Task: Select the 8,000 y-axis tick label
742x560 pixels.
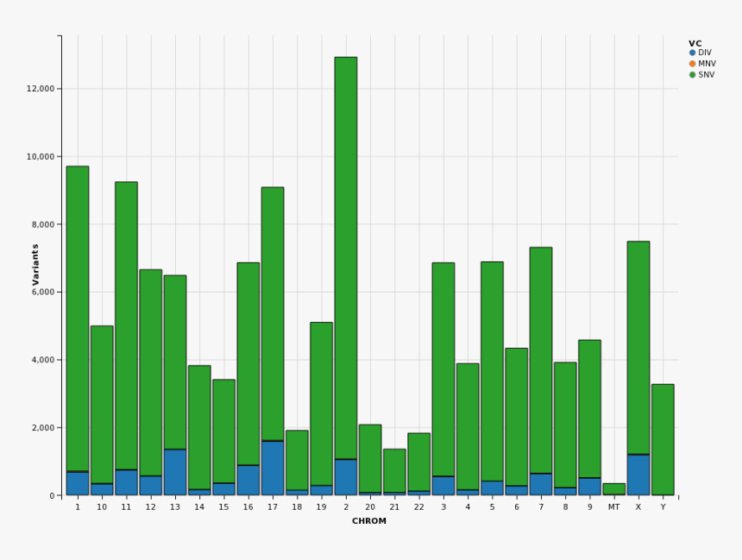Action: coord(42,224)
